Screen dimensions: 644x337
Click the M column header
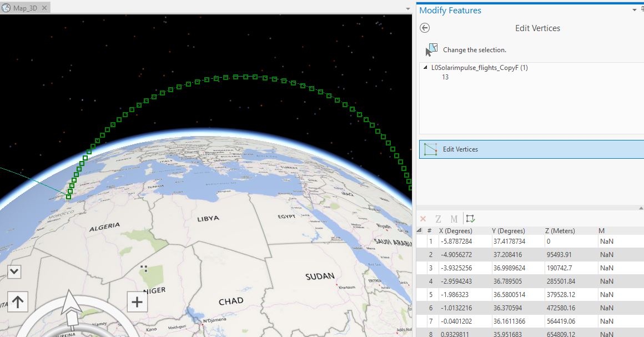pos(601,230)
